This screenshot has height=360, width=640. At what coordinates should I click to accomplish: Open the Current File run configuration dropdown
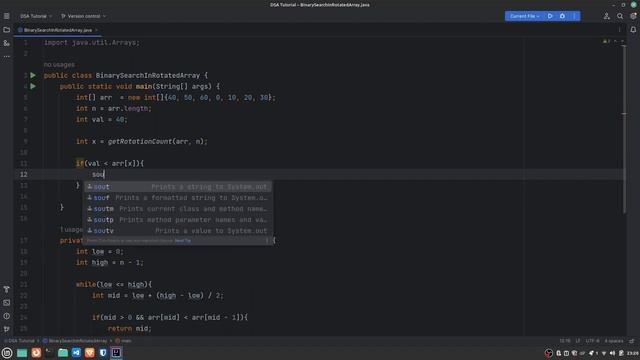(524, 16)
